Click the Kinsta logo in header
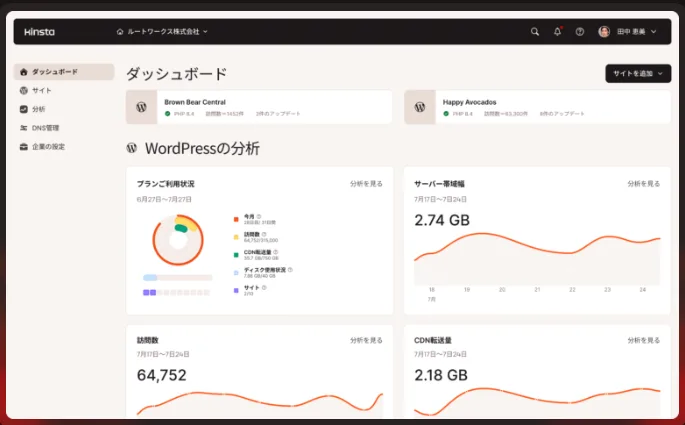Image resolution: width=685 pixels, height=425 pixels. pyautogui.click(x=40, y=32)
